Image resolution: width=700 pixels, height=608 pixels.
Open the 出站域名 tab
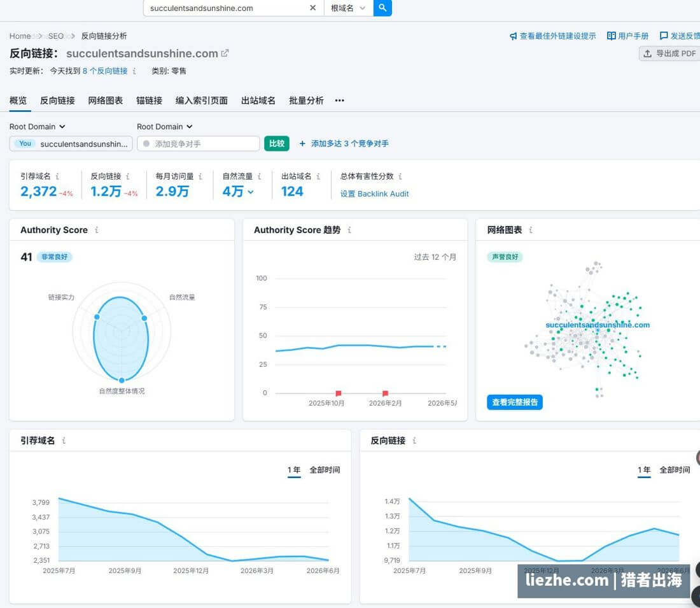[258, 101]
